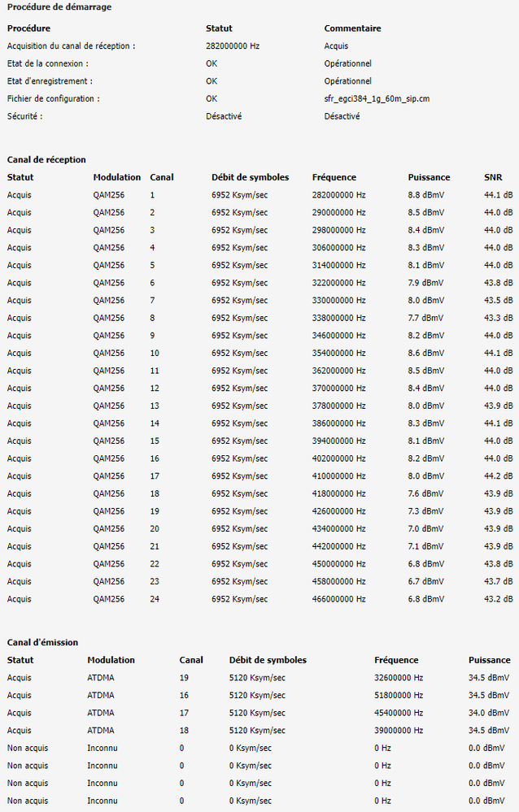The width and height of the screenshot is (519, 812).
Task: Select the 466000000 Hz frequency value
Action: [x=338, y=599]
